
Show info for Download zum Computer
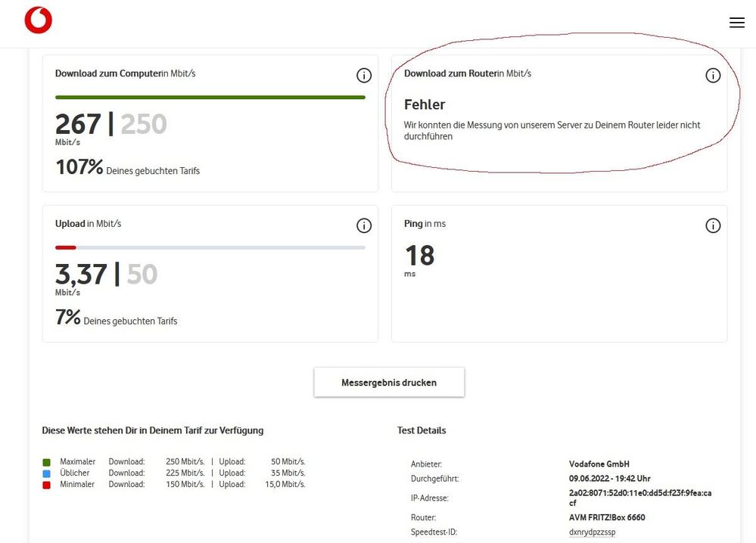[x=364, y=75]
